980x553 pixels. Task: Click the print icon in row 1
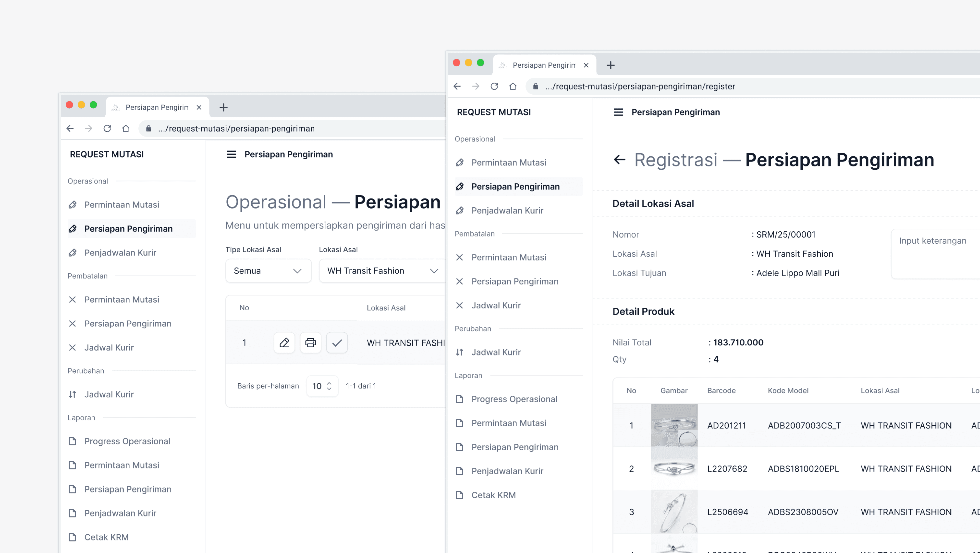tap(310, 342)
